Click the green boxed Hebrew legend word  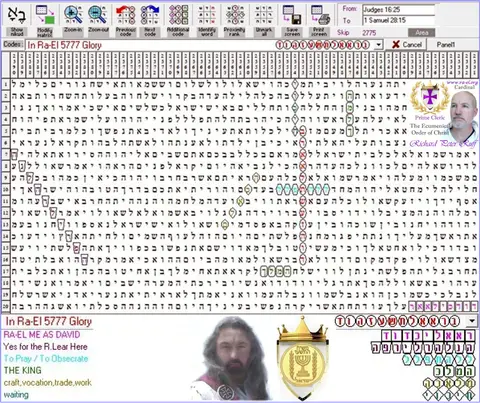[454, 371]
